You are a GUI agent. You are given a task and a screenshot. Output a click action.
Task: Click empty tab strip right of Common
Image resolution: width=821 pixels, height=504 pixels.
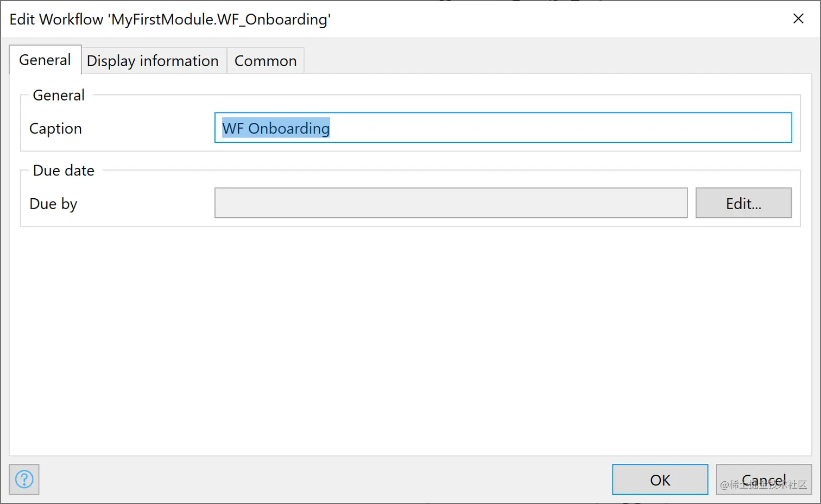[543, 60]
